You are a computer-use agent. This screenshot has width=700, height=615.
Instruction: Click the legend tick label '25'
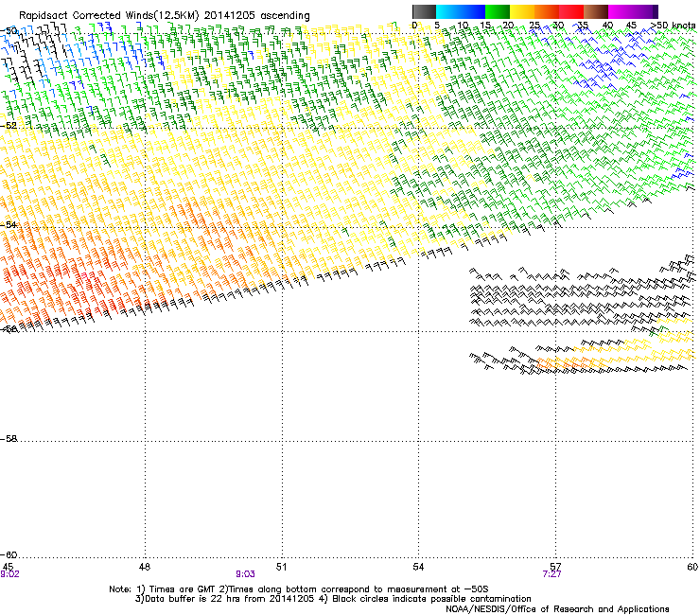[x=534, y=26]
